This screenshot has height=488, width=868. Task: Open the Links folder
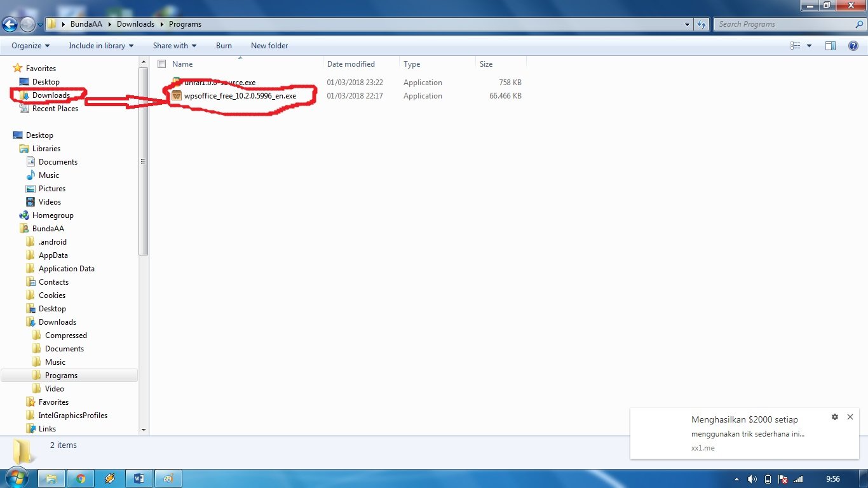47,429
